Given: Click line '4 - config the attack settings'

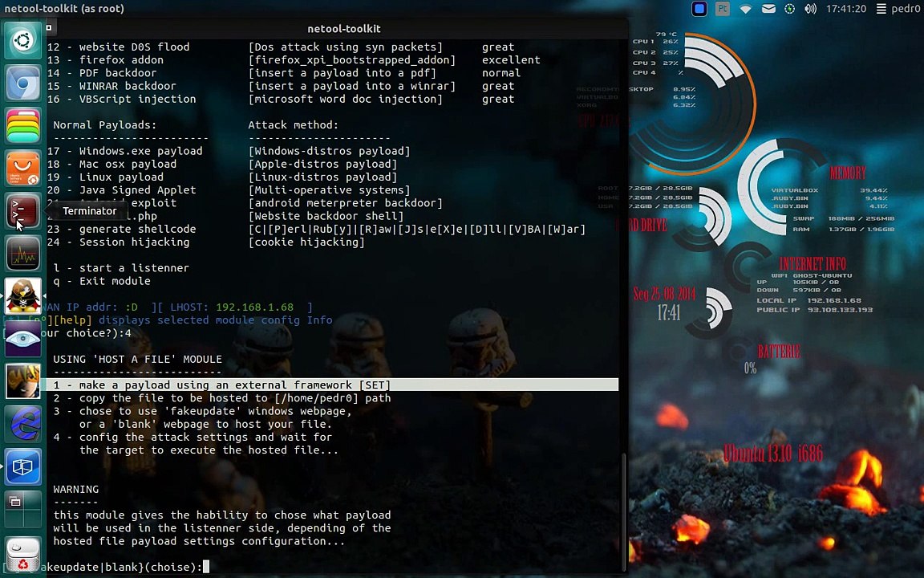Looking at the screenshot, I should (192, 437).
